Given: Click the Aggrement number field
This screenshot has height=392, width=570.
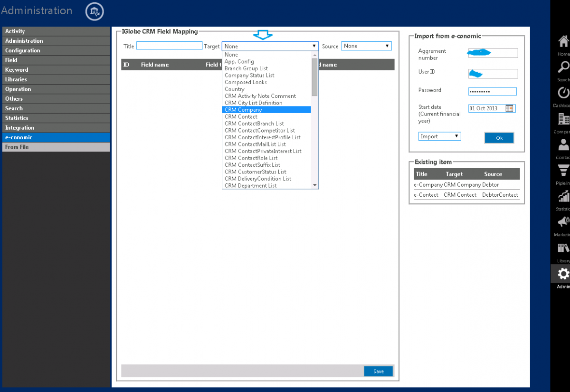Looking at the screenshot, I should coord(493,53).
